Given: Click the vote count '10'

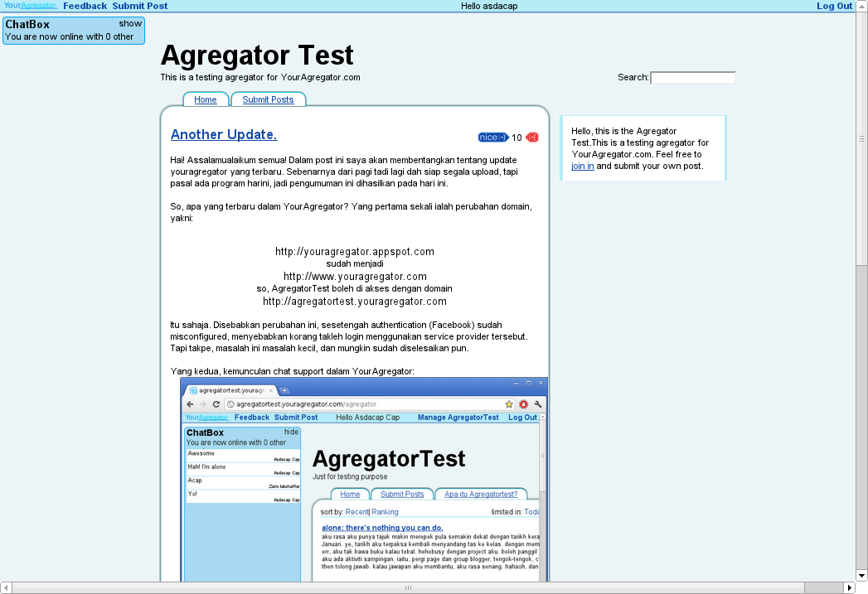Looking at the screenshot, I should click(516, 138).
